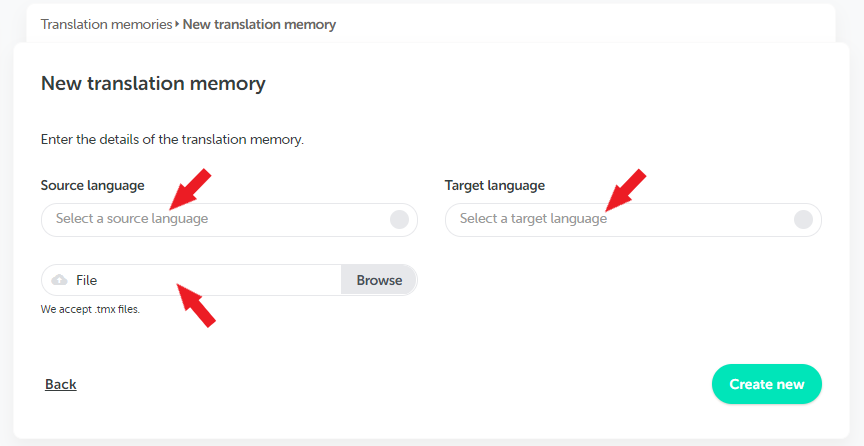Go to Translation memories breadcrumb

tap(106, 24)
